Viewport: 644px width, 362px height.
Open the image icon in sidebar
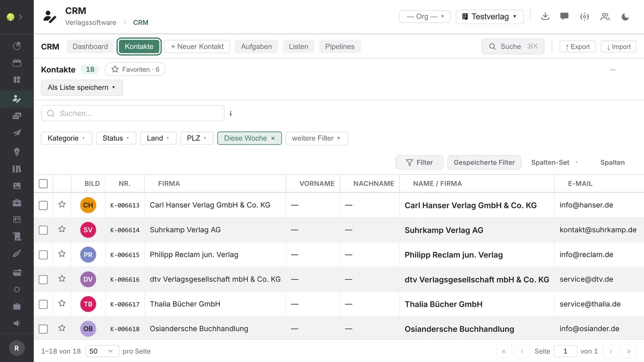coord(17,186)
